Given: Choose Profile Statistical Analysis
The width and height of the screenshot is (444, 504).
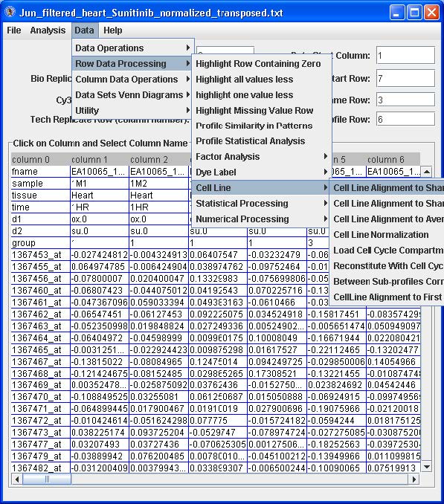Looking at the screenshot, I should [261, 140].
